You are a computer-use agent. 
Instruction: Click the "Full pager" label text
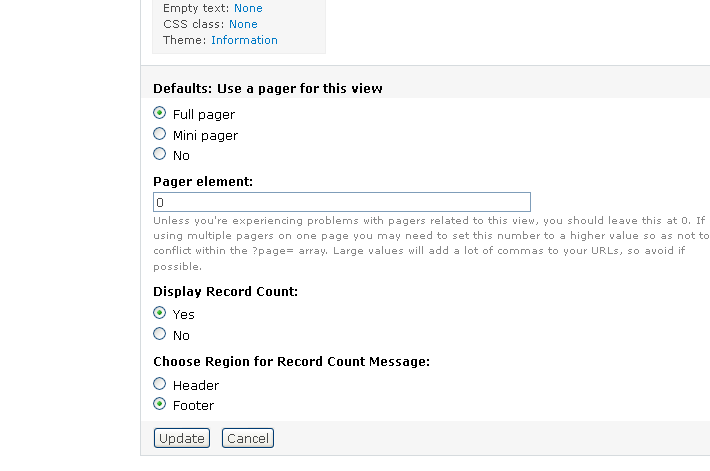point(204,115)
